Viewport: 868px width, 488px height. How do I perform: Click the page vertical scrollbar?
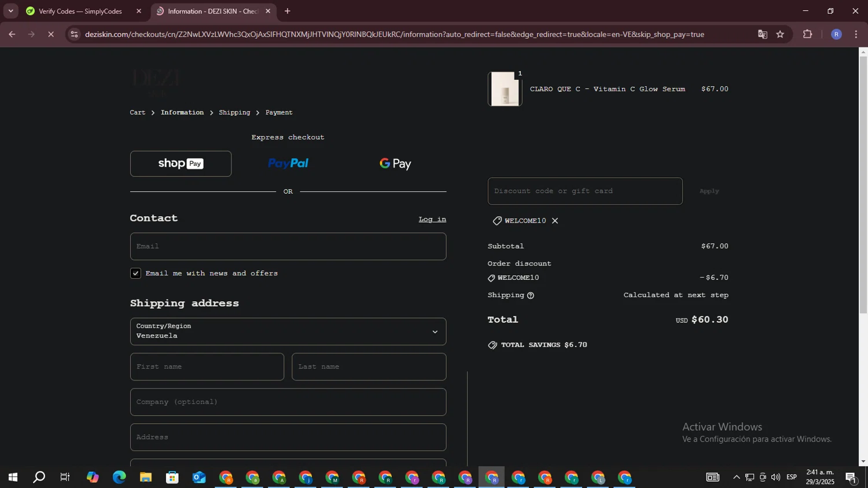pyautogui.click(x=863, y=185)
